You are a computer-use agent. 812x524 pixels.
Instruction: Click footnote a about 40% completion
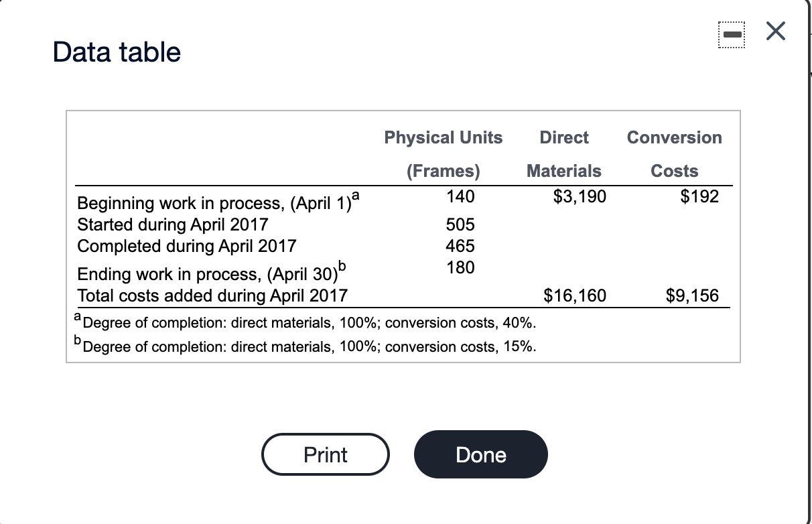pos(306,322)
